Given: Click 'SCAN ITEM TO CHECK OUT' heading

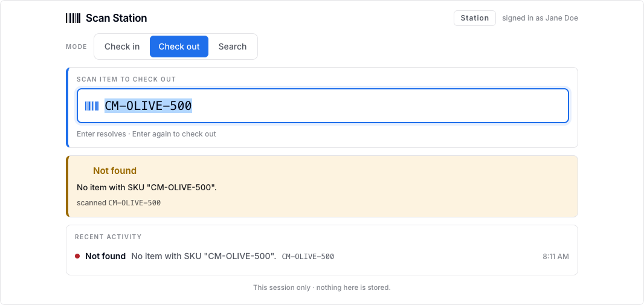Looking at the screenshot, I should 126,79.
